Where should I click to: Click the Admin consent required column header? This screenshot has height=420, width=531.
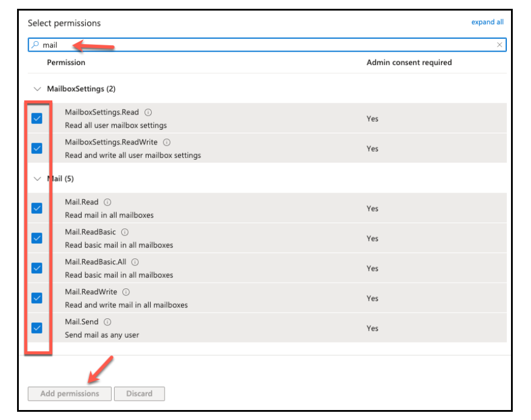[x=409, y=63]
